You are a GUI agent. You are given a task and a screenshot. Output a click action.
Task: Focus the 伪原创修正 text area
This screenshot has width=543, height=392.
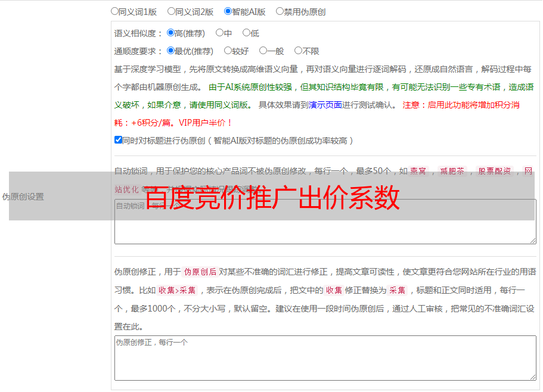click(325, 357)
